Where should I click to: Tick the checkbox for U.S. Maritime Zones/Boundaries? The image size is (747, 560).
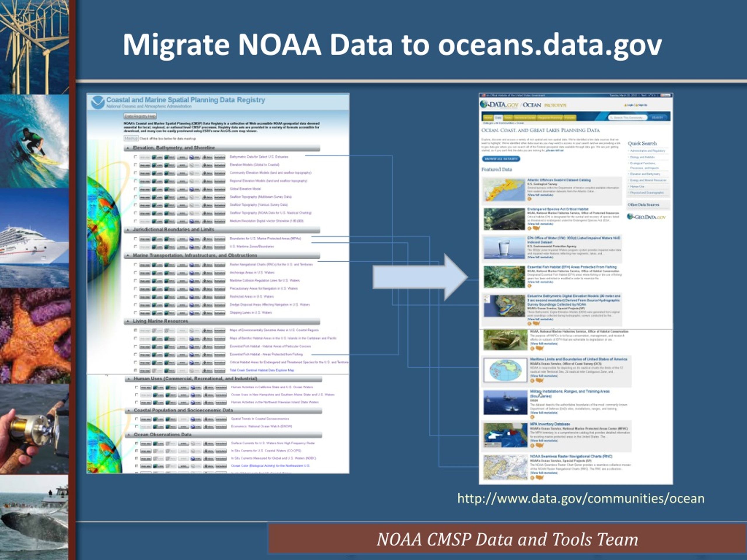(x=135, y=247)
